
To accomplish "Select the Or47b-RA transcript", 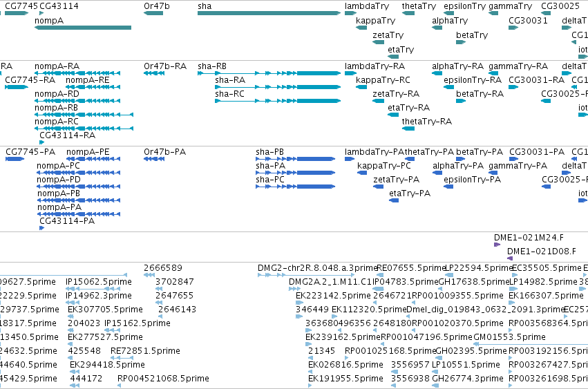I will coord(154,73).
